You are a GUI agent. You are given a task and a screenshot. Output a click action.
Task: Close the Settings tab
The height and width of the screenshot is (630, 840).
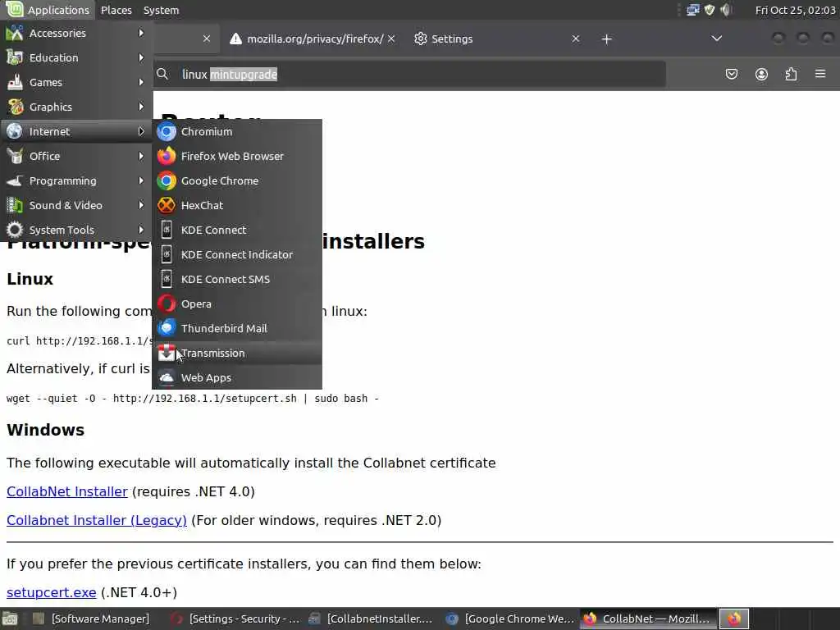[x=575, y=39]
